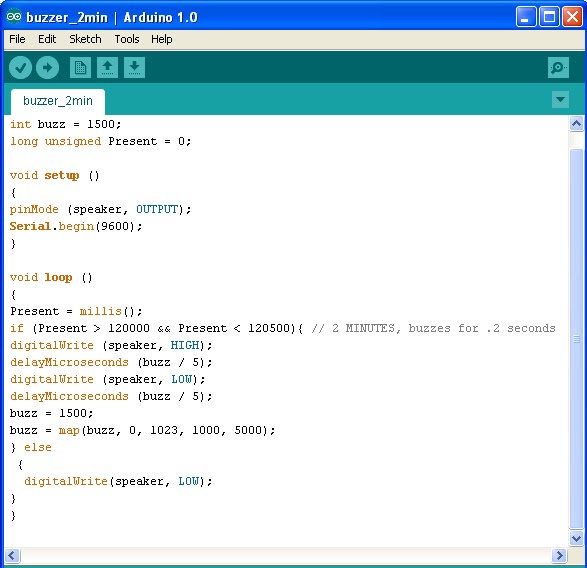The image size is (587, 568).
Task: Open a sketch using the up-arrow icon
Action: (107, 68)
